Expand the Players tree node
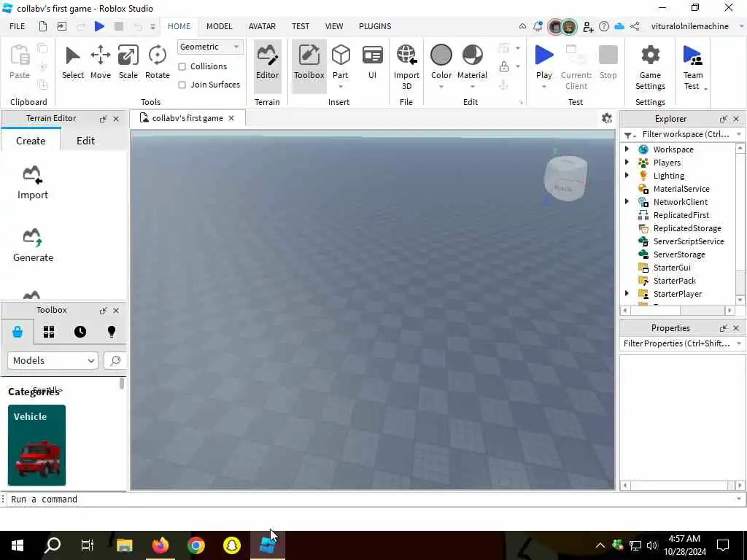Screen dimensions: 747x560 coord(627,163)
